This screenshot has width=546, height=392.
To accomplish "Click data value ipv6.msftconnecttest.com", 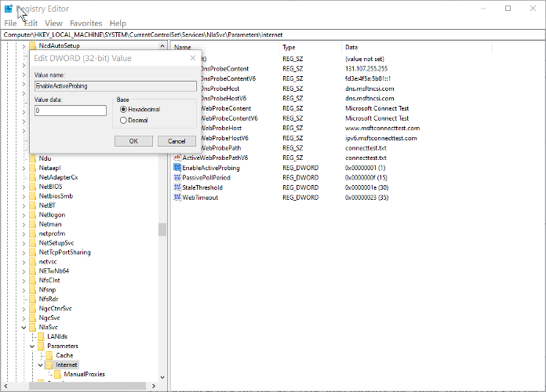I will (381, 138).
